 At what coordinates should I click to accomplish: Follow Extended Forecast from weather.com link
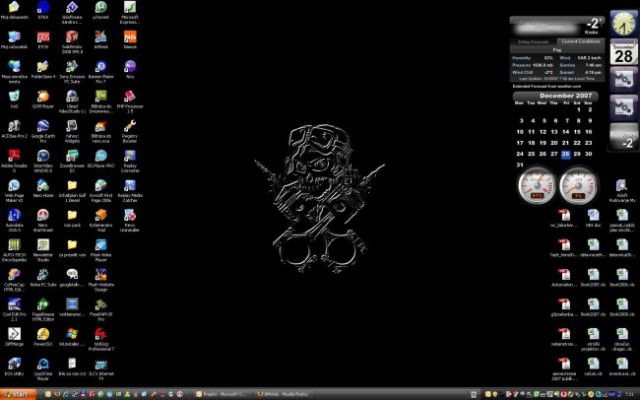(x=547, y=87)
